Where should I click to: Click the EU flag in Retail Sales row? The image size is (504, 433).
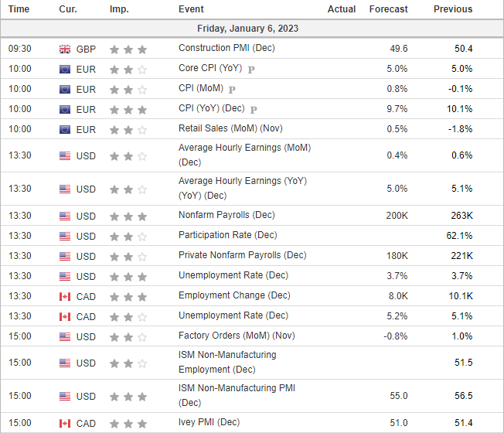click(65, 130)
